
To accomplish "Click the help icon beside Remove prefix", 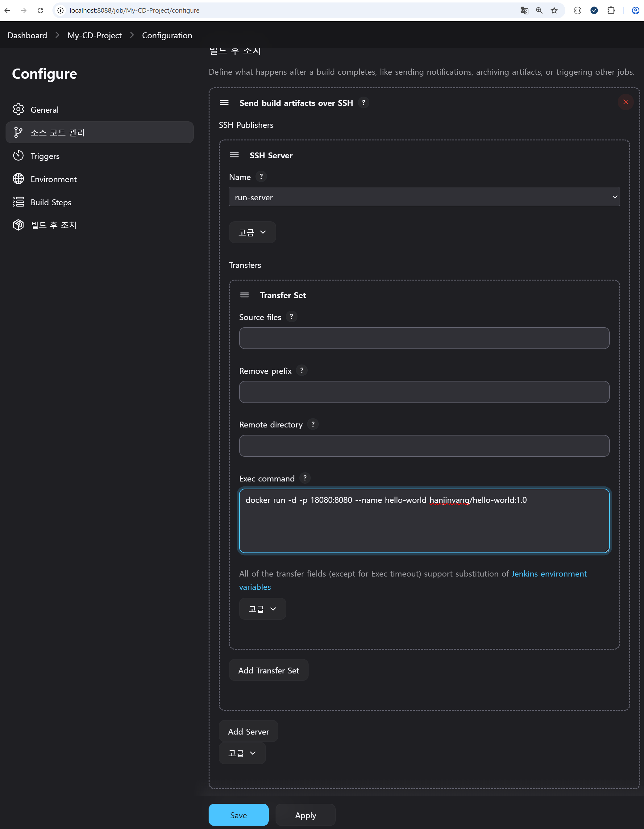I will [x=302, y=370].
